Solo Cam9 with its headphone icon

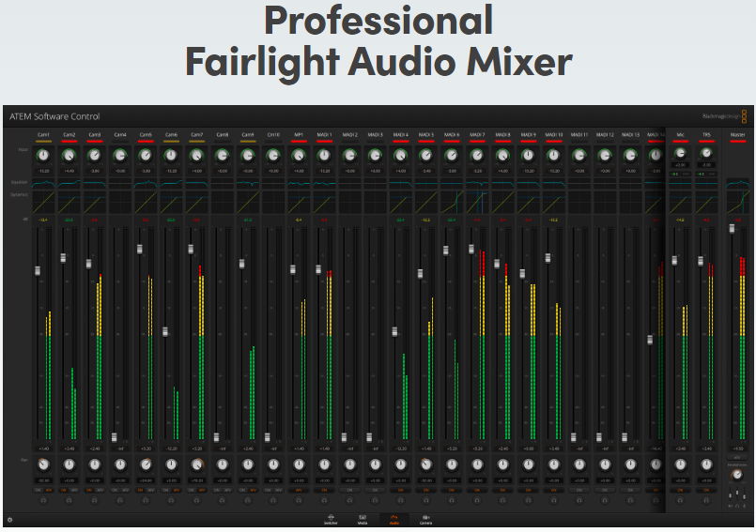tap(248, 501)
